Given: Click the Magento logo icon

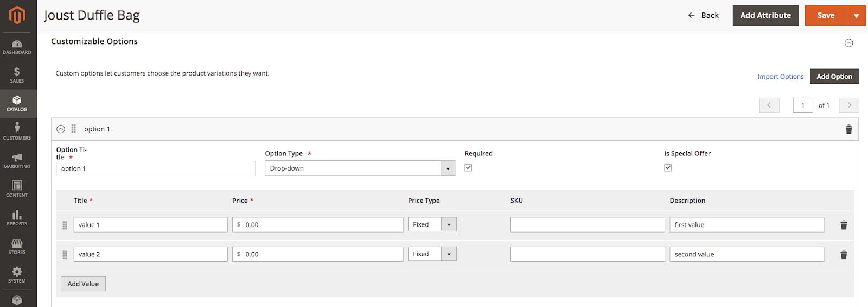Looking at the screenshot, I should coord(17,15).
